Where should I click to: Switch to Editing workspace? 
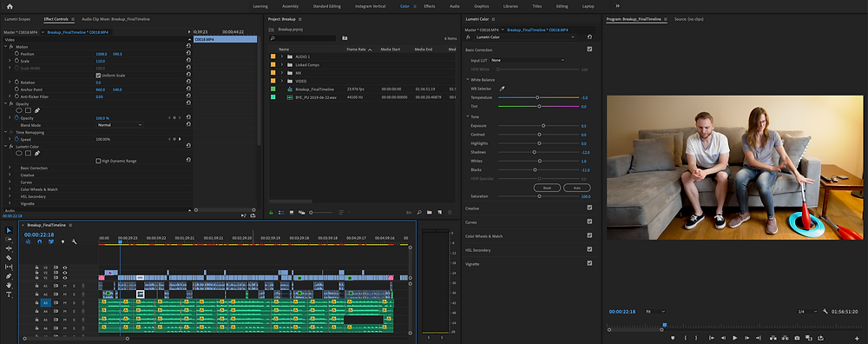pyautogui.click(x=562, y=6)
